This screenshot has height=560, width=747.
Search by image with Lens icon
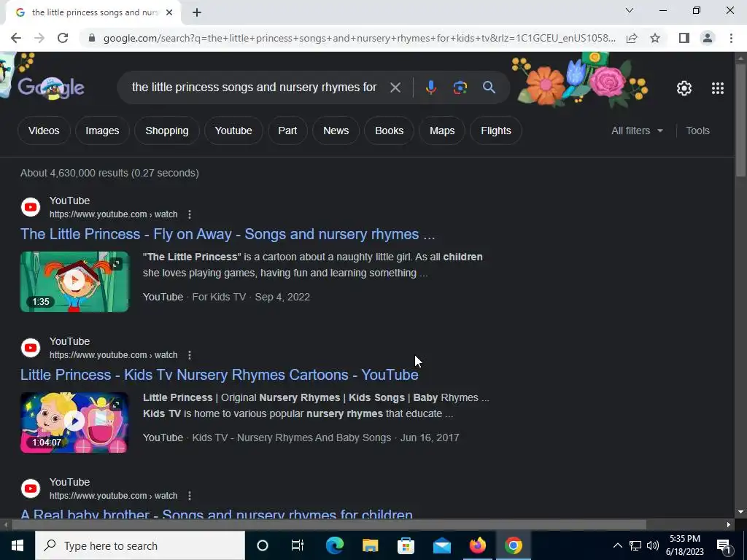pyautogui.click(x=460, y=87)
